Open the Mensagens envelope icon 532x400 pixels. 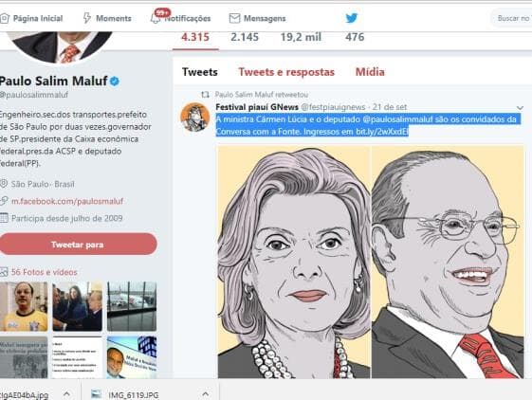tap(234, 18)
